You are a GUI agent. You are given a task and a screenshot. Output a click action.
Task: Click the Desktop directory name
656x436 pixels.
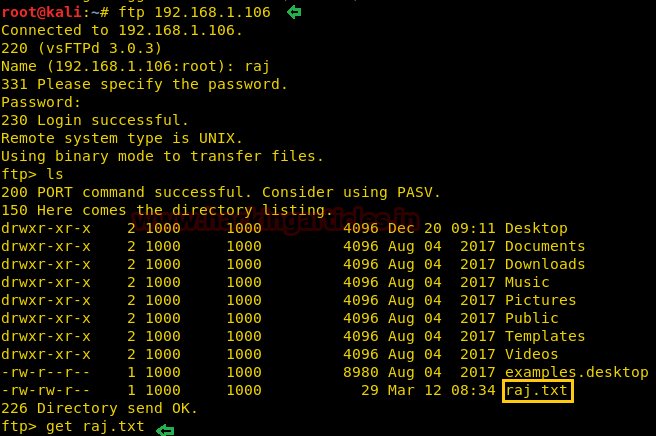(536, 228)
